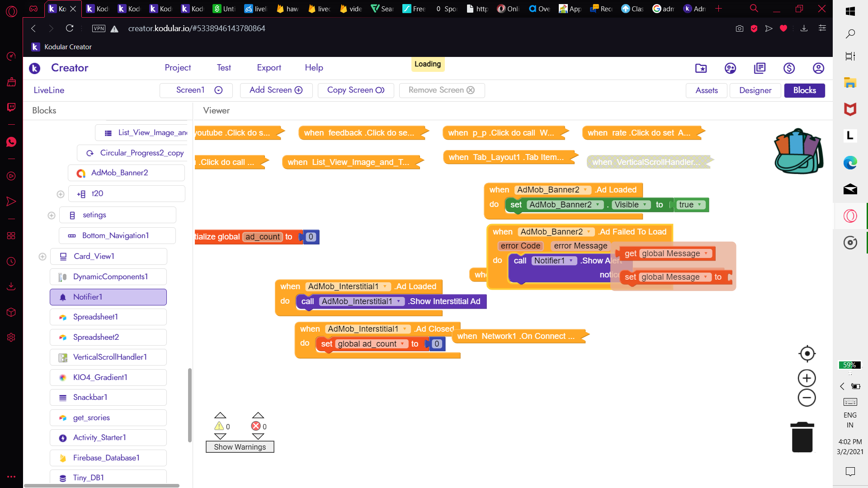Open the Help menu
This screenshot has height=488, width=868.
point(314,68)
